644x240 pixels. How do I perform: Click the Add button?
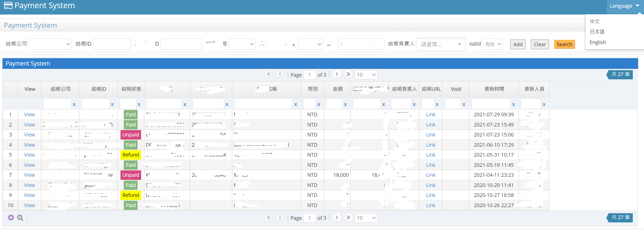tap(518, 44)
